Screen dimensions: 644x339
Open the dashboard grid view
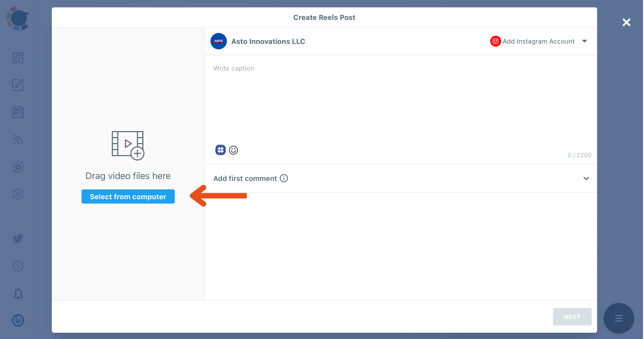click(18, 58)
